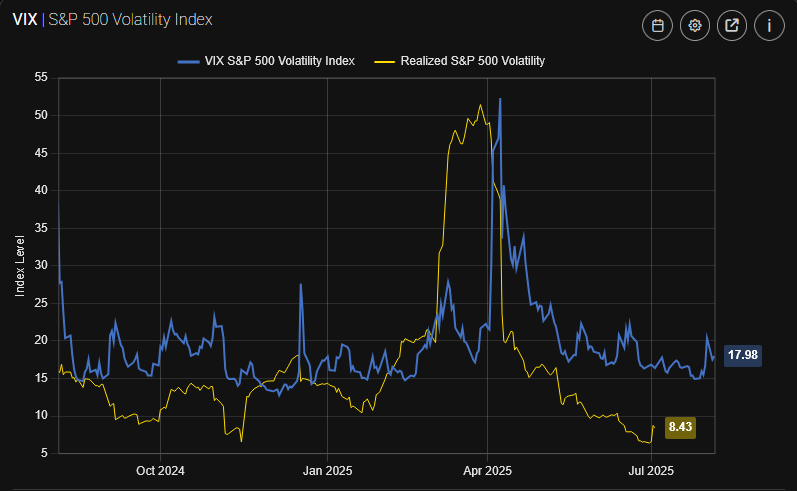Click the export/share chart icon

(731, 25)
